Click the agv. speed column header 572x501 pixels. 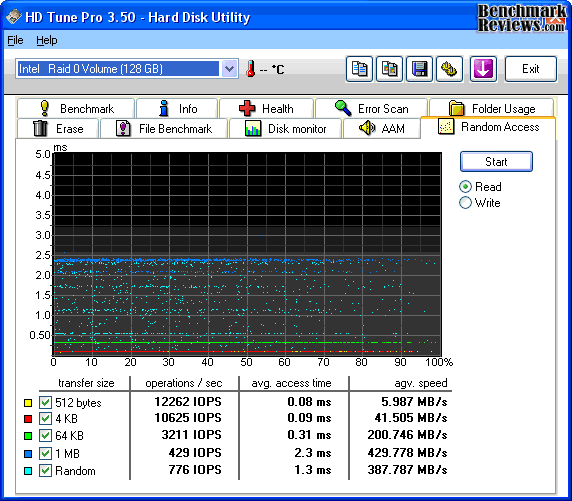coord(421,383)
